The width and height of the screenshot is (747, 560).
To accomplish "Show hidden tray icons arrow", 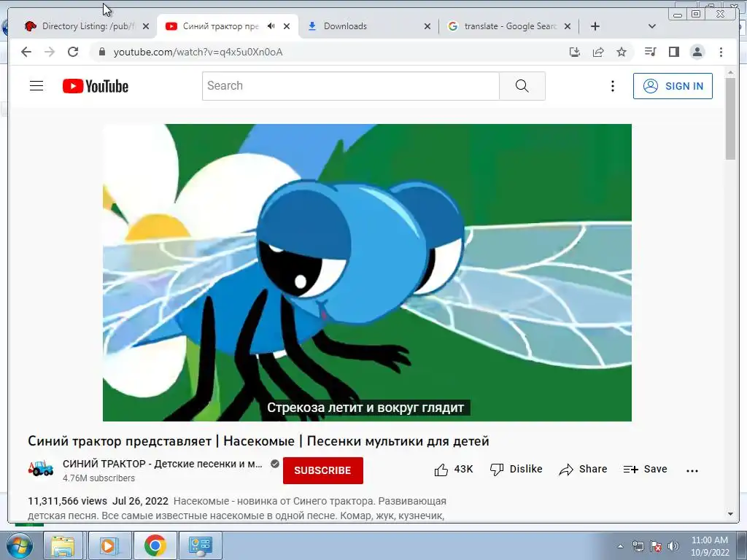I will tap(620, 546).
